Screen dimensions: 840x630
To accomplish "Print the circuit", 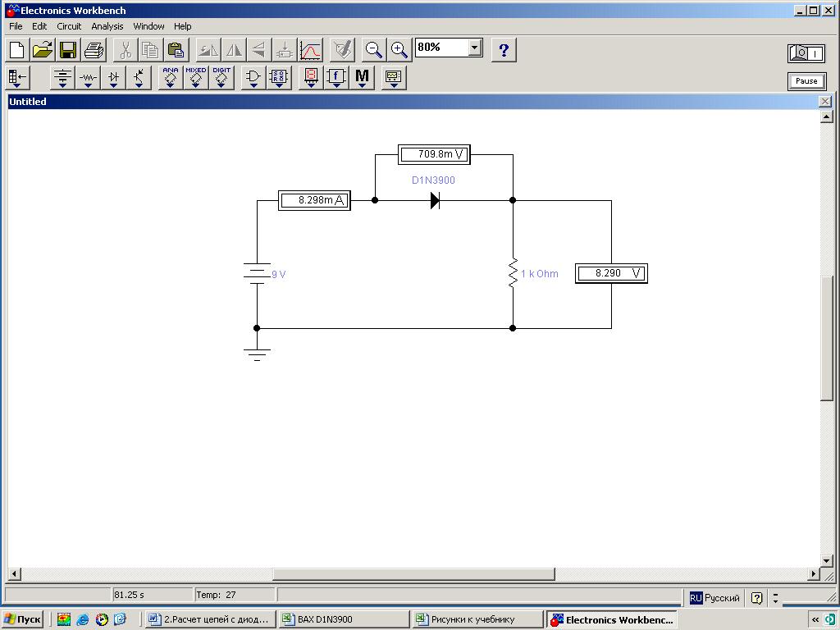I will click(x=94, y=50).
